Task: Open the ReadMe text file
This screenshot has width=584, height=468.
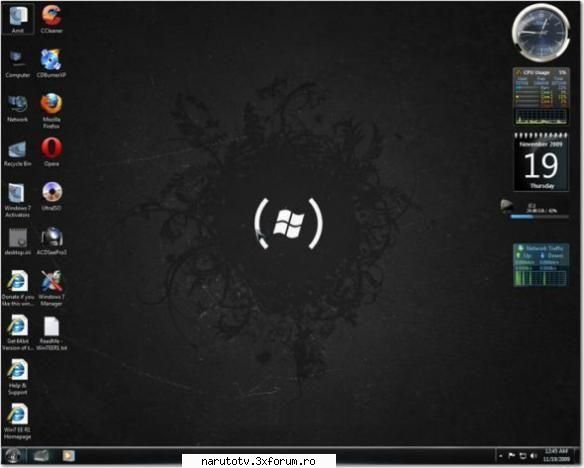Action: (51, 333)
